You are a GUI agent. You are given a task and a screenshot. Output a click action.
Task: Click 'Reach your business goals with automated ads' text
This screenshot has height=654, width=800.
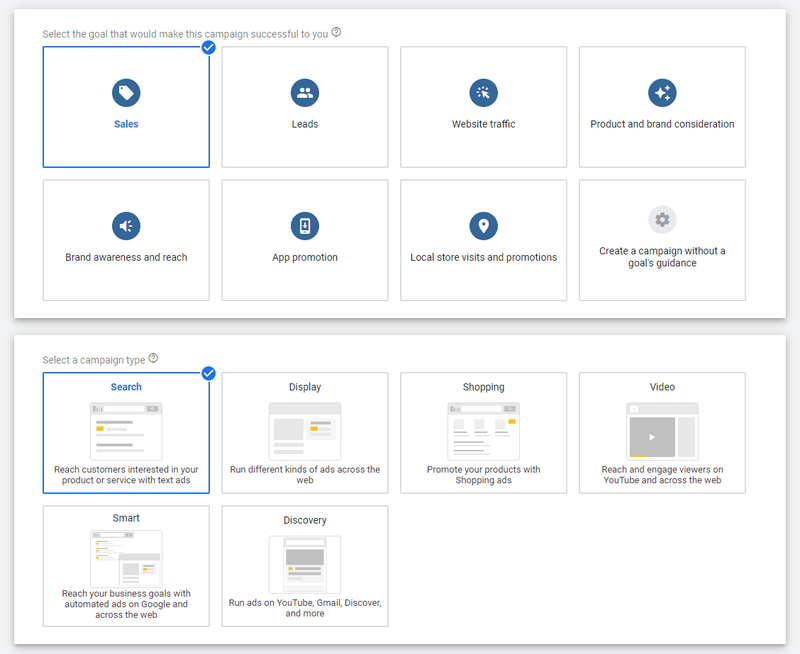coord(126,604)
